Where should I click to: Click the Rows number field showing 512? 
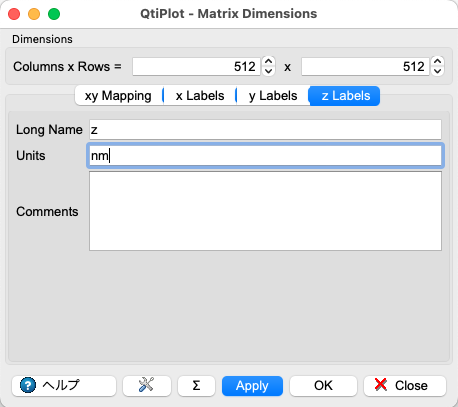tap(365, 67)
